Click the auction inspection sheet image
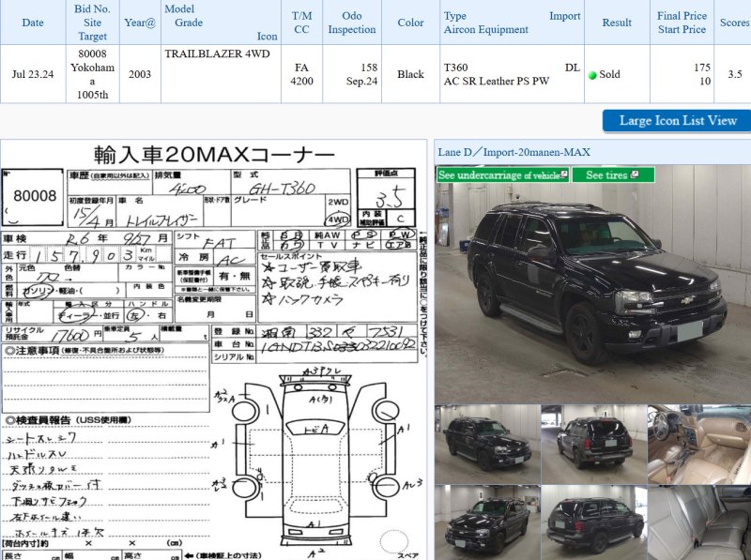Image resolution: width=751 pixels, height=560 pixels. [212, 356]
